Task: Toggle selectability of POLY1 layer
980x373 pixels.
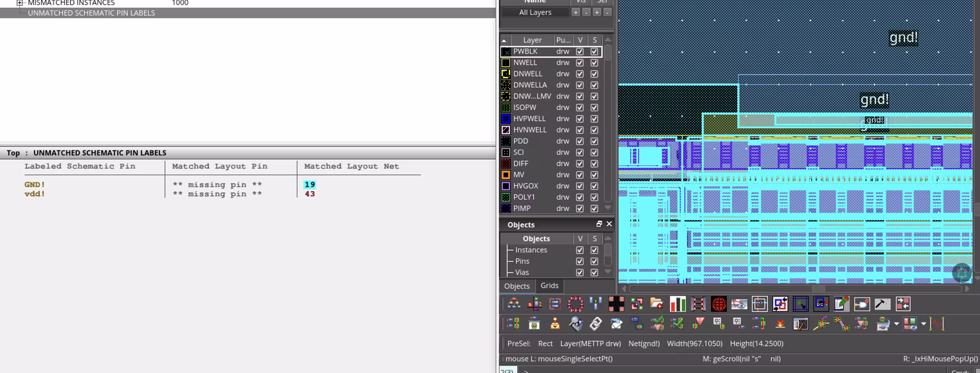Action: click(x=594, y=197)
